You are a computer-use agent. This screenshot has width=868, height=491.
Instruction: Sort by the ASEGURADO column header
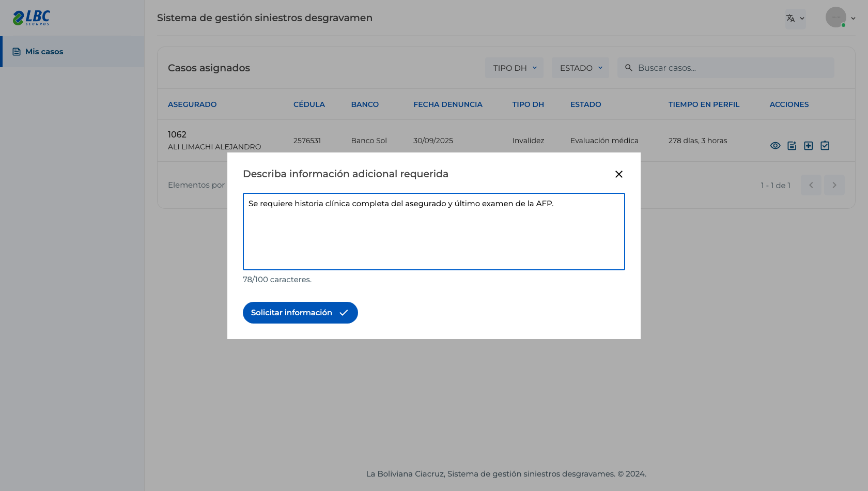click(192, 104)
